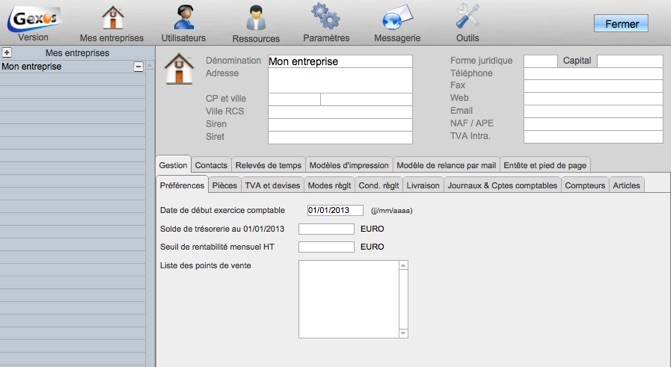Click the enterprise list scrollbar up arrow

pyautogui.click(x=150, y=66)
